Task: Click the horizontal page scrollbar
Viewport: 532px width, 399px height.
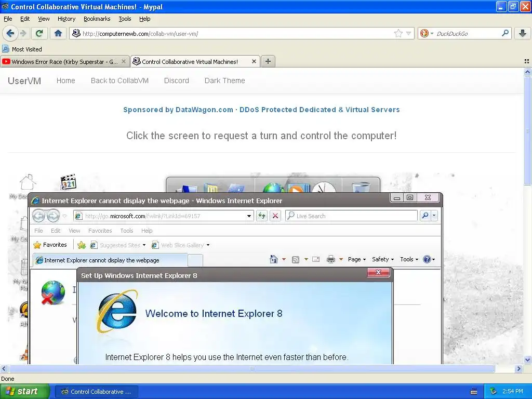Action: pos(251,368)
